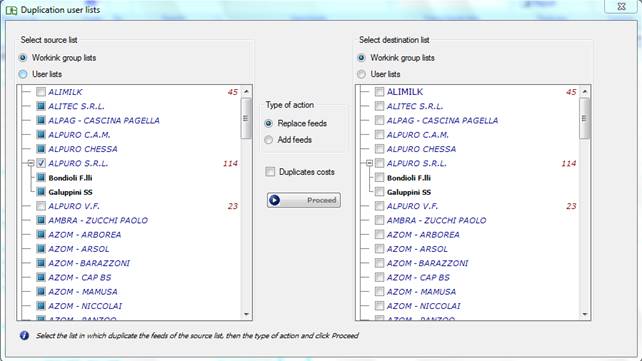Viewport: 642px width, 361px height.
Task: Check ALPURO V.F. in destination list
Action: (x=379, y=206)
